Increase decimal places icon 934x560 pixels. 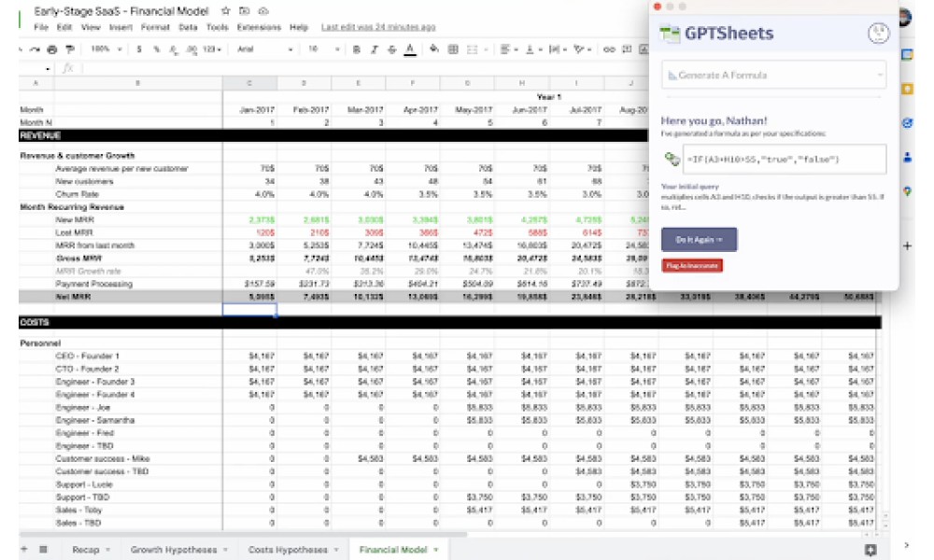[x=191, y=49]
